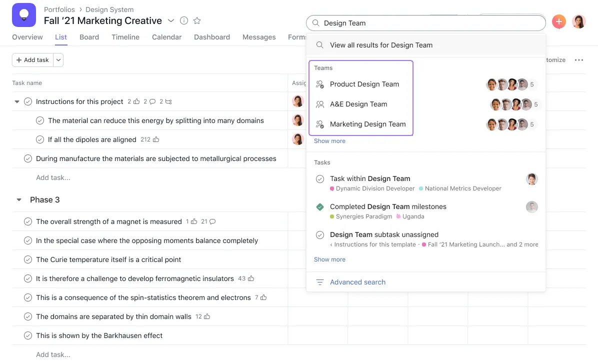The width and height of the screenshot is (598, 364).
Task: Click 'Show more' under Teams
Action: tap(329, 141)
